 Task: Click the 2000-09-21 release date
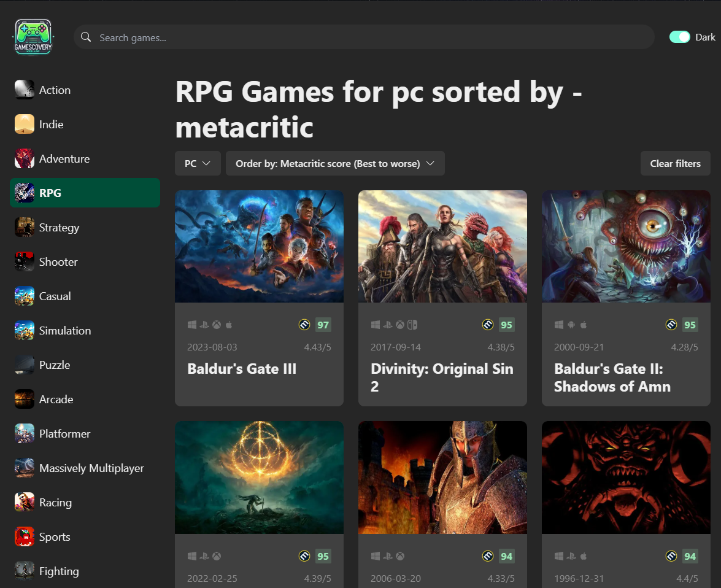pos(579,347)
